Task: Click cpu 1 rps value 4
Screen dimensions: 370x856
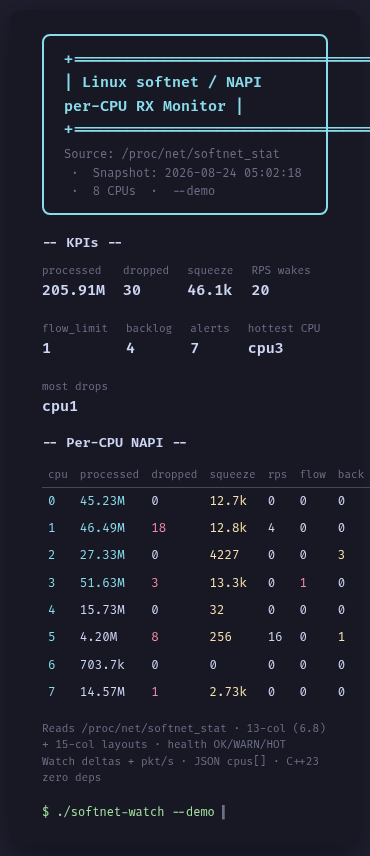Action: [x=271, y=528]
